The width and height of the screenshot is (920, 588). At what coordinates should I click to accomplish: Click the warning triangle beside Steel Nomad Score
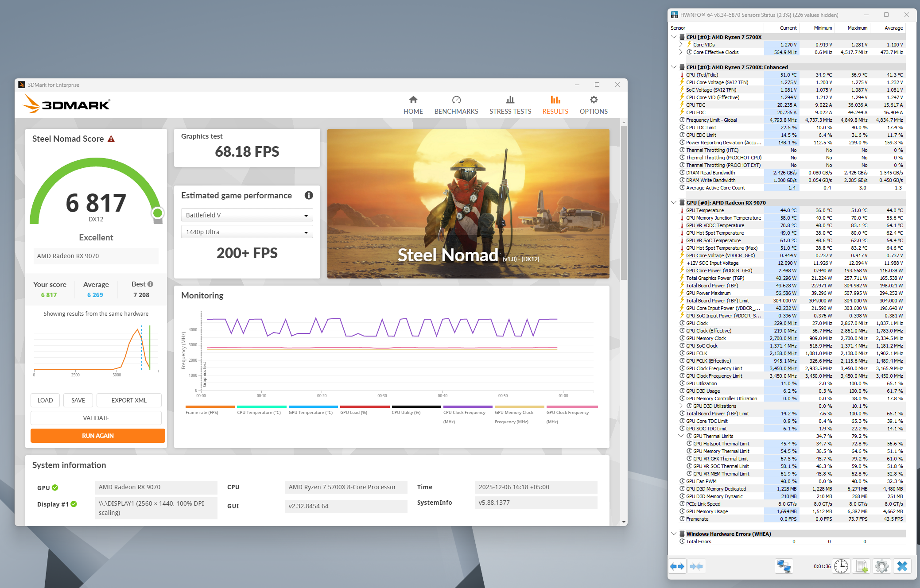click(111, 139)
